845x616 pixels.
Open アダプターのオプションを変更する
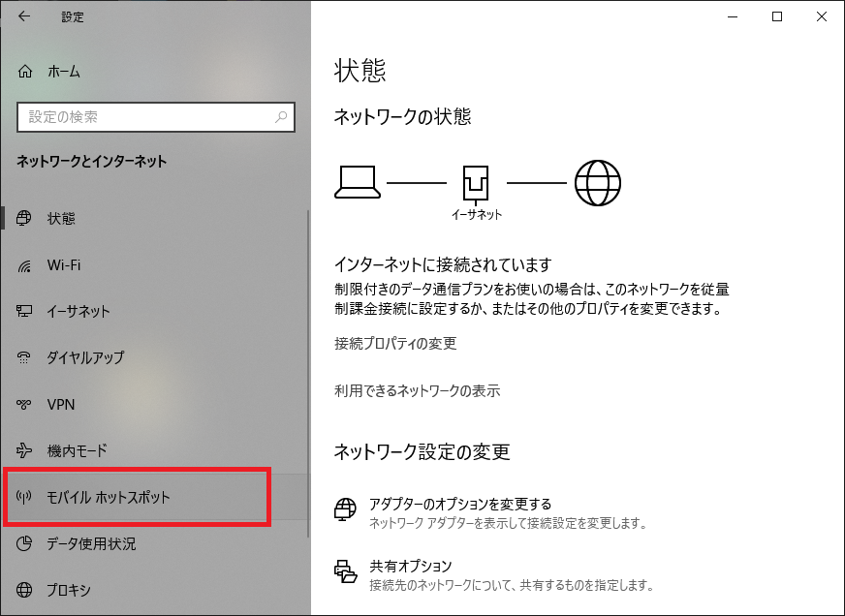click(x=460, y=504)
